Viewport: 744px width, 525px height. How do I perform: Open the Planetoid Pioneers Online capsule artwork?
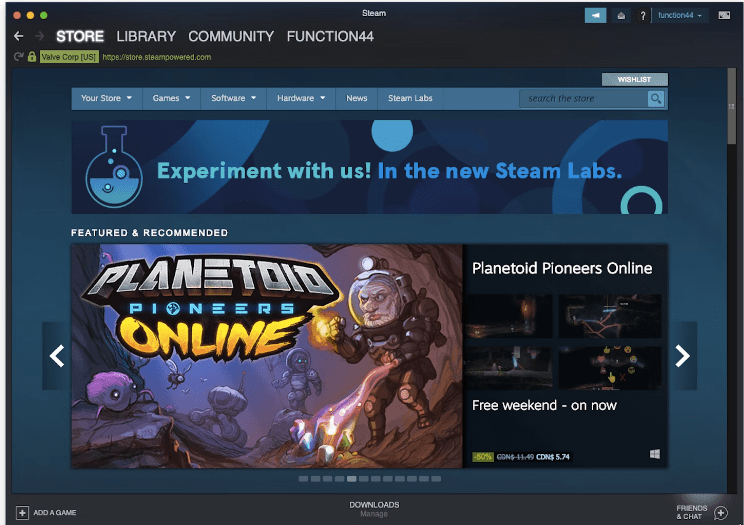(267, 356)
